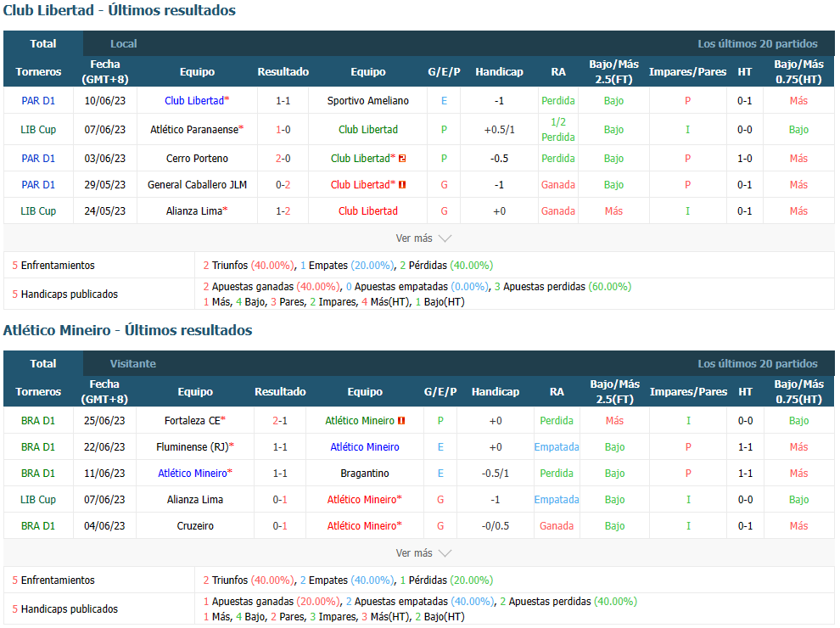Click 'Ganada' in the Cruzeiro row
Screen dimensions: 840x628
click(557, 526)
